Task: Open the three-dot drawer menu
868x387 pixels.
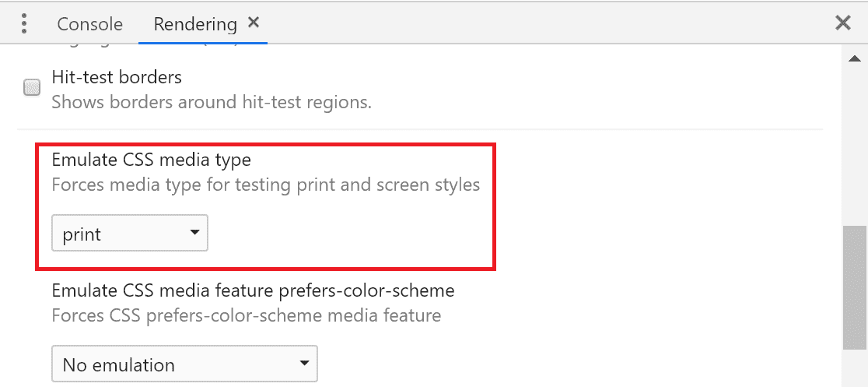Action: coord(24,23)
